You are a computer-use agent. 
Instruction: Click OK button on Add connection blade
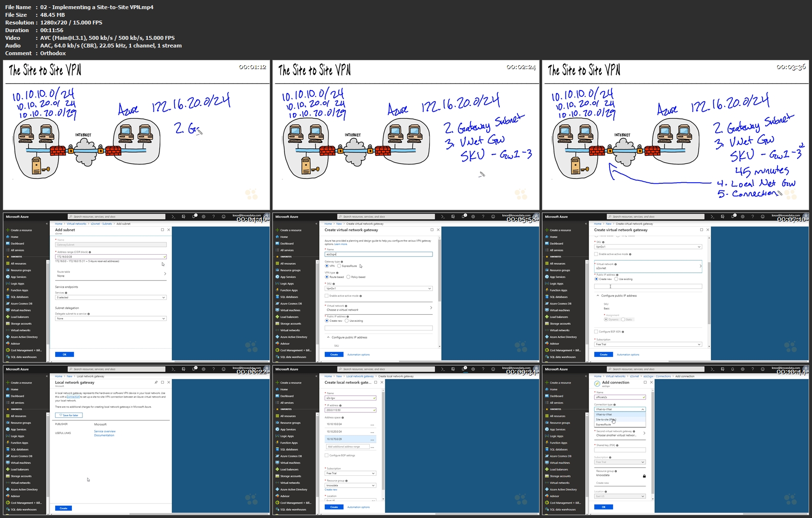[x=603, y=507]
